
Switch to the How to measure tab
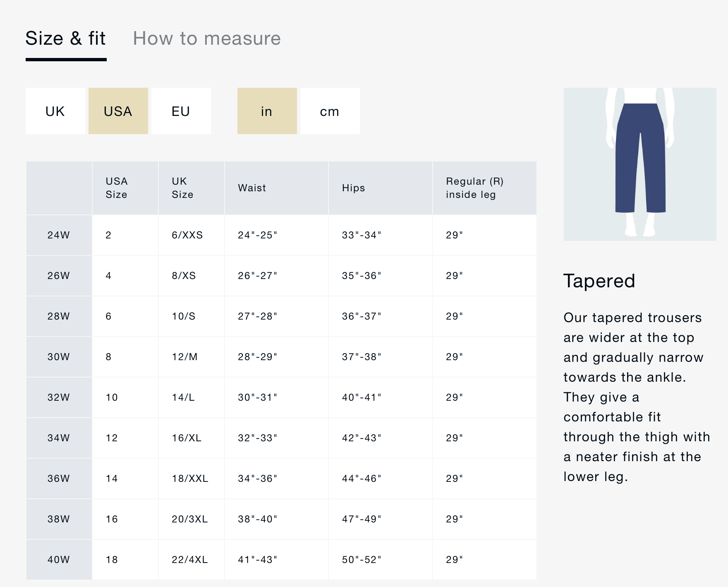click(x=206, y=38)
